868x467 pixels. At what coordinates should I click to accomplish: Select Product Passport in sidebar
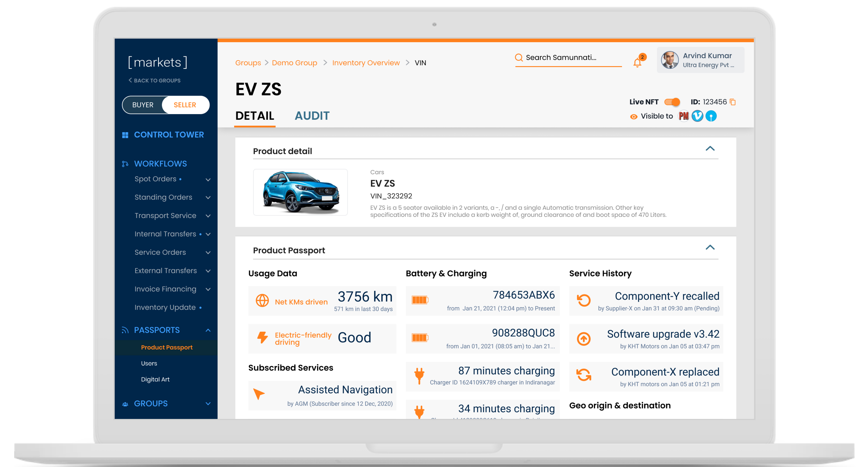click(166, 347)
